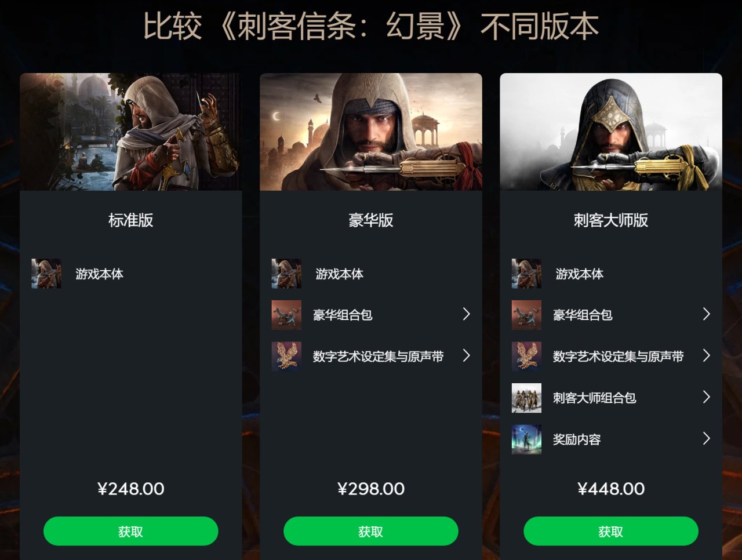Expand 豪华组合包 chevron in 刺客大师版 card
Viewport: 742px width, 560px height.
pyautogui.click(x=706, y=314)
